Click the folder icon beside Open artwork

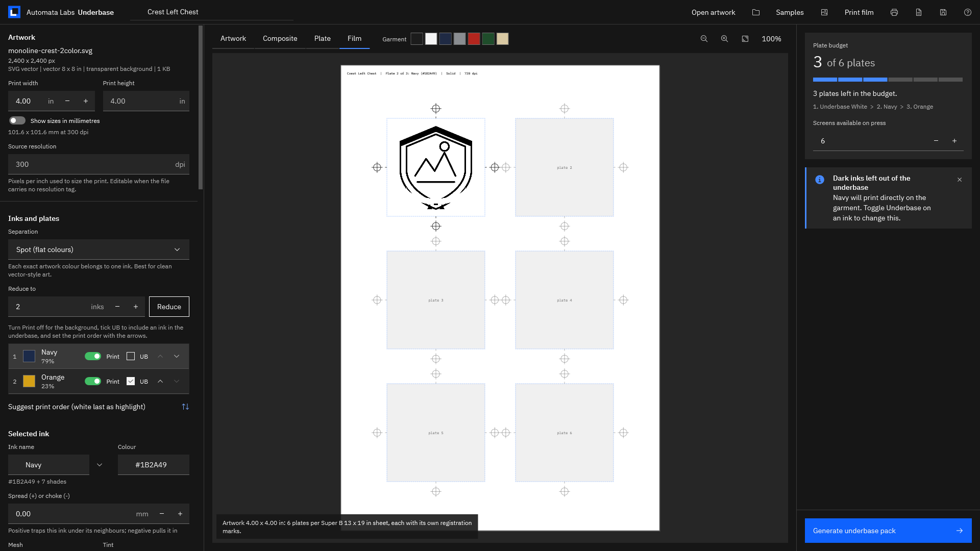point(756,12)
